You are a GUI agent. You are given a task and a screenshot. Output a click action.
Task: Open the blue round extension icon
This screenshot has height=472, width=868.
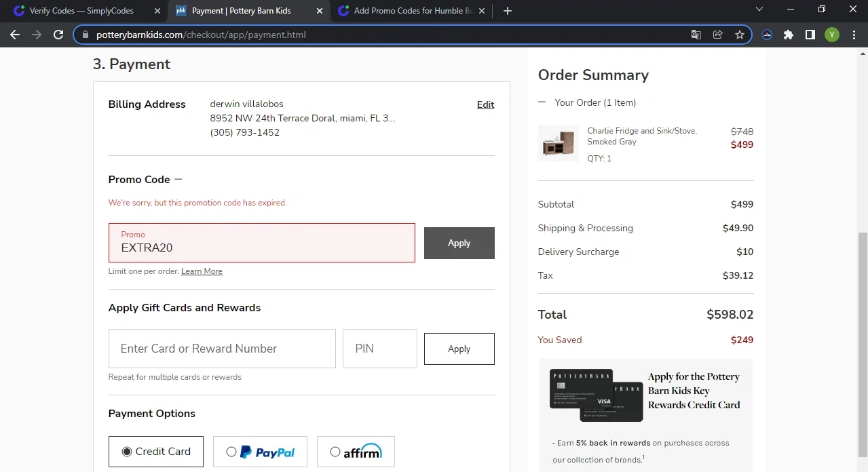click(767, 35)
